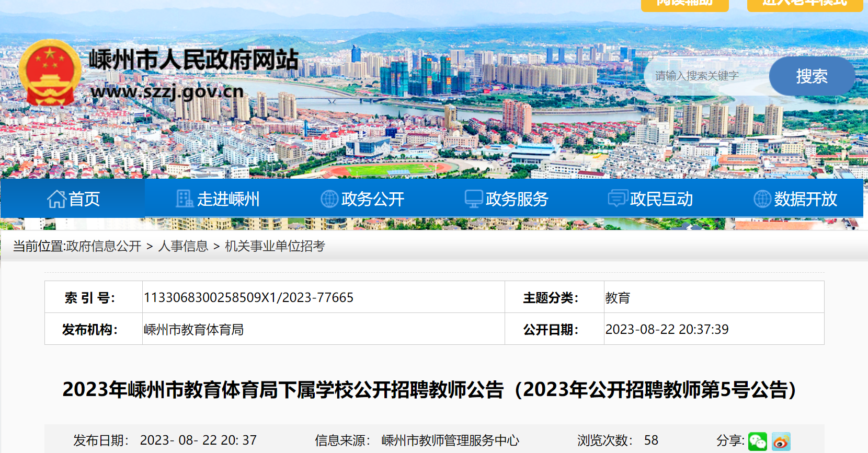Open 机关事业单位招考 breadcrumb link
The width and height of the screenshot is (868, 453).
[275, 246]
